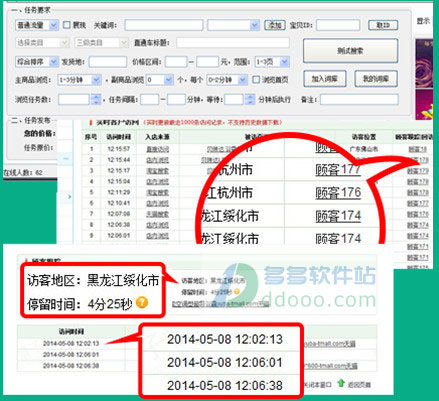Click the 添加 keyword button
439x401 pixels.
(275, 25)
